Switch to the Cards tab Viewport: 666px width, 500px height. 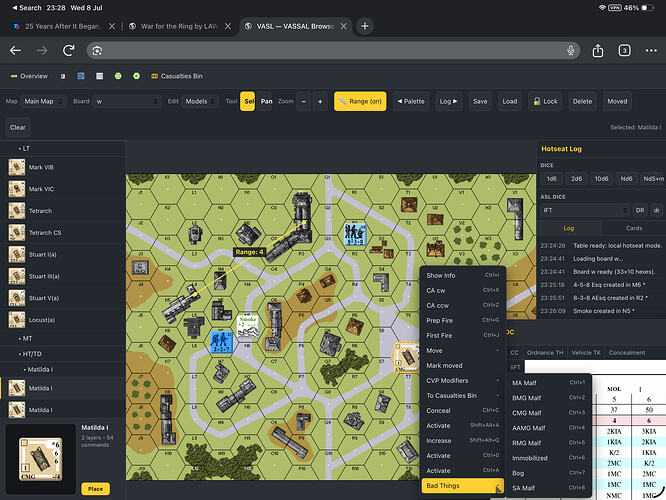(634, 228)
